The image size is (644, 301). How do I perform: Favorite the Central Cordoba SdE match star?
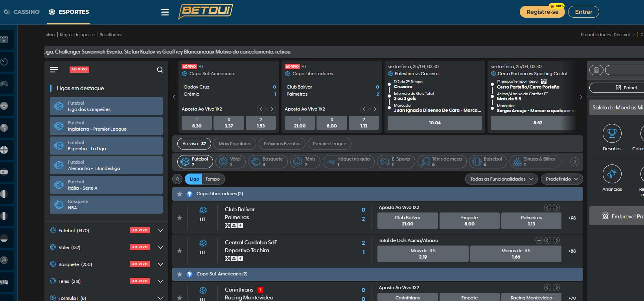click(180, 251)
